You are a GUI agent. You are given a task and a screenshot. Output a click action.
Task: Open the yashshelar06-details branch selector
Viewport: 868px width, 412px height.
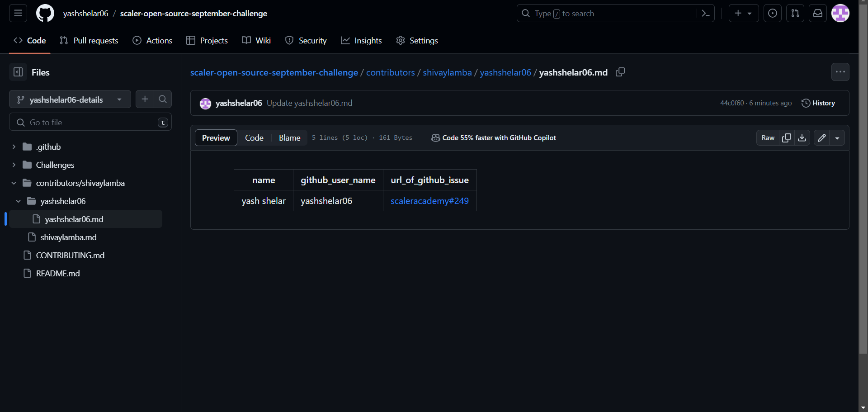[x=70, y=99]
